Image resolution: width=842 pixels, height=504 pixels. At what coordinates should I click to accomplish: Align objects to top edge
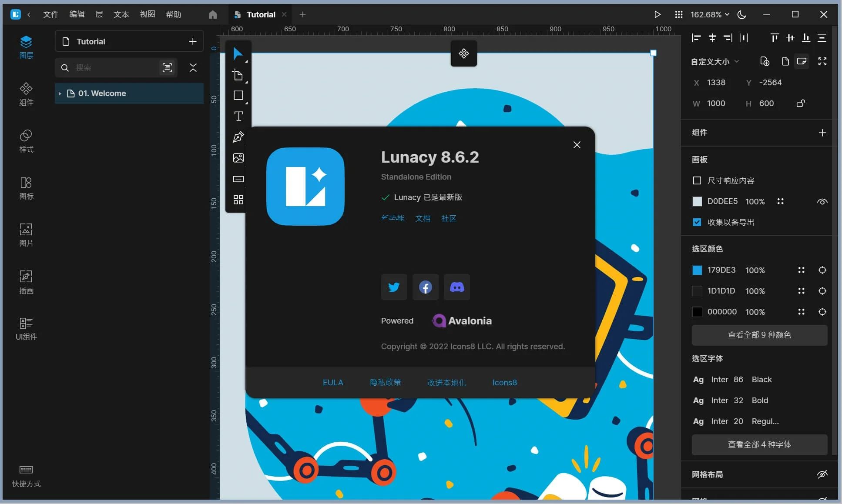point(775,38)
